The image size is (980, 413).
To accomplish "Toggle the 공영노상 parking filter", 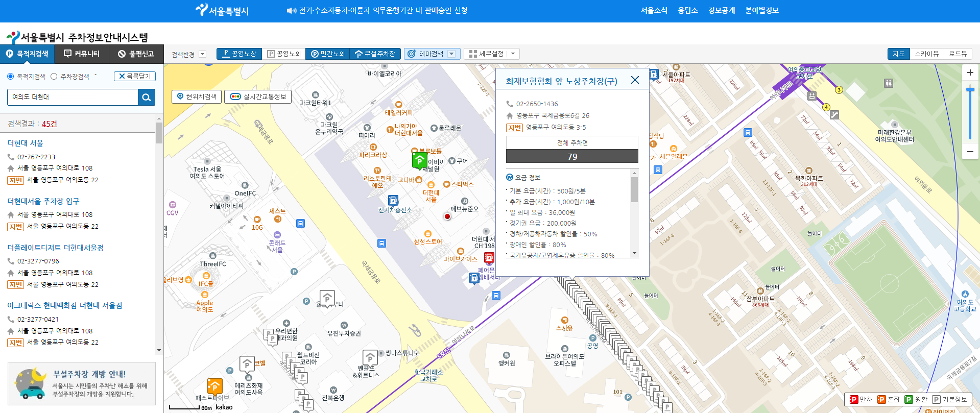I will pos(239,54).
